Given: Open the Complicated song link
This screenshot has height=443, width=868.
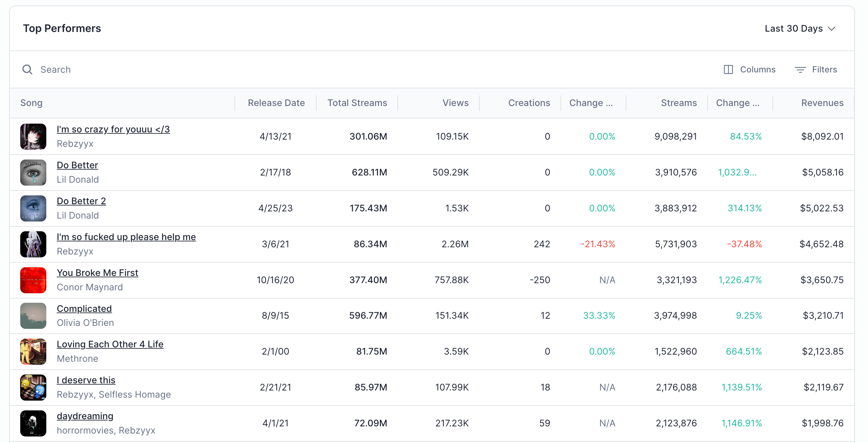Looking at the screenshot, I should 84,308.
